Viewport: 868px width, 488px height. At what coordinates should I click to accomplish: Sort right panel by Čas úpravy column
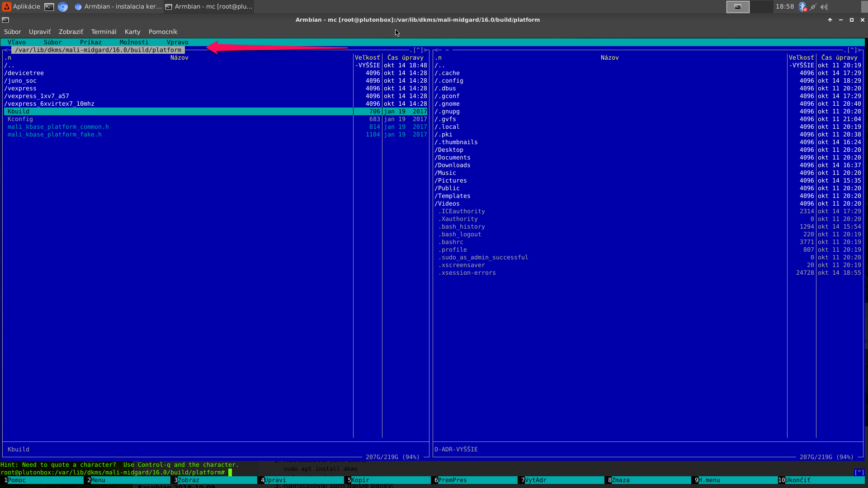[x=840, y=57]
